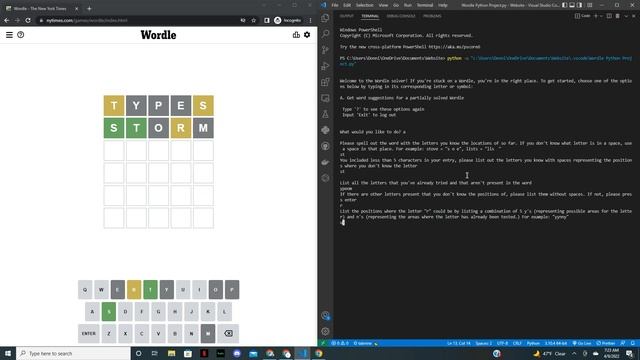Image resolution: width=640 pixels, height=360 pixels.
Task: Open VS Code Source Control view
Action: (325, 50)
